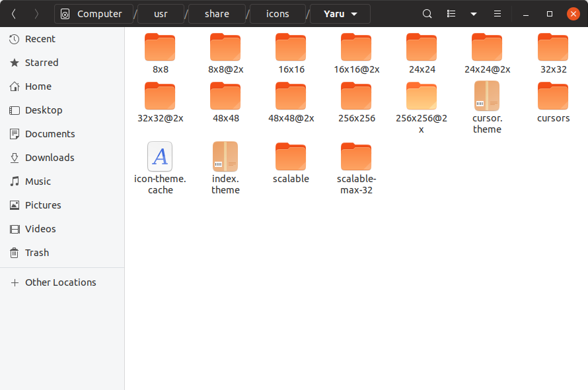
Task: Open the Yaru path dropdown
Action: 340,14
